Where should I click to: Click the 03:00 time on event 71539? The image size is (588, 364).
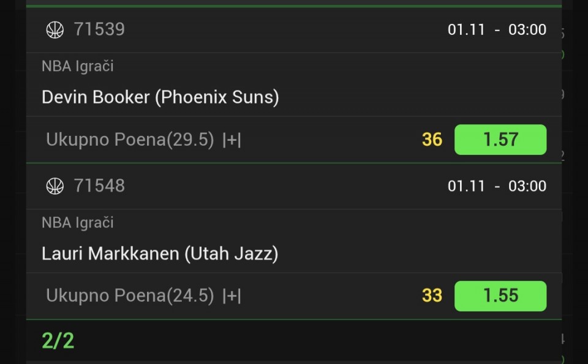(x=527, y=30)
